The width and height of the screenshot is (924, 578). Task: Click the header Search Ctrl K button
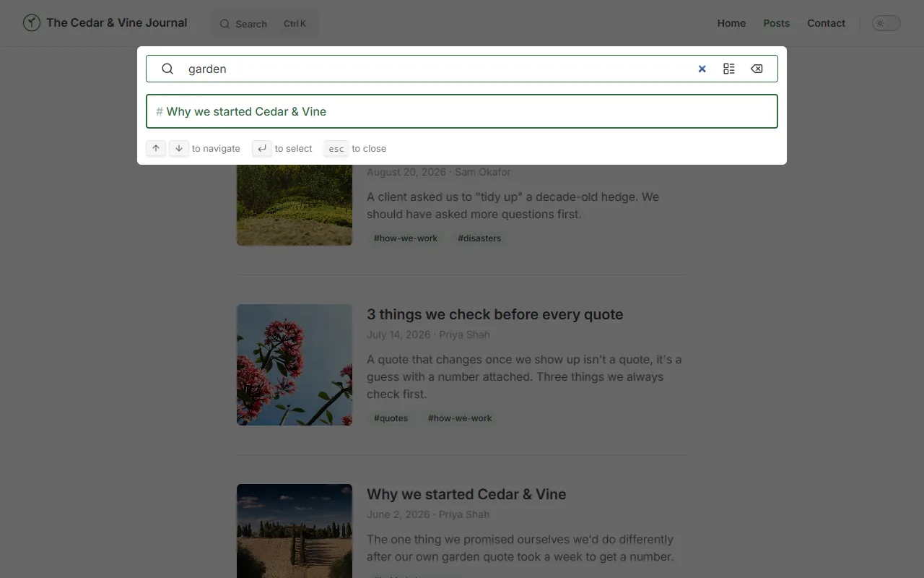(x=264, y=24)
